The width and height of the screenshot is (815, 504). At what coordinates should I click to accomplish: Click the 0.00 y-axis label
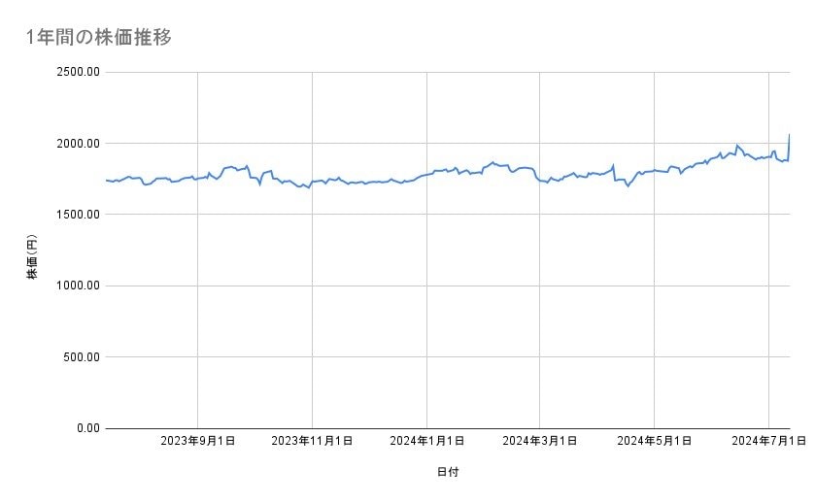pyautogui.click(x=85, y=428)
